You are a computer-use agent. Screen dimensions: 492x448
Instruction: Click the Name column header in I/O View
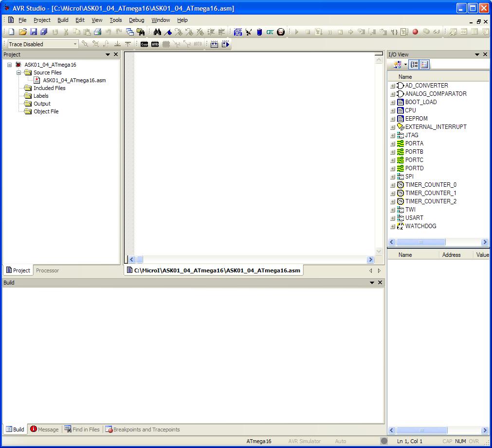pos(405,77)
